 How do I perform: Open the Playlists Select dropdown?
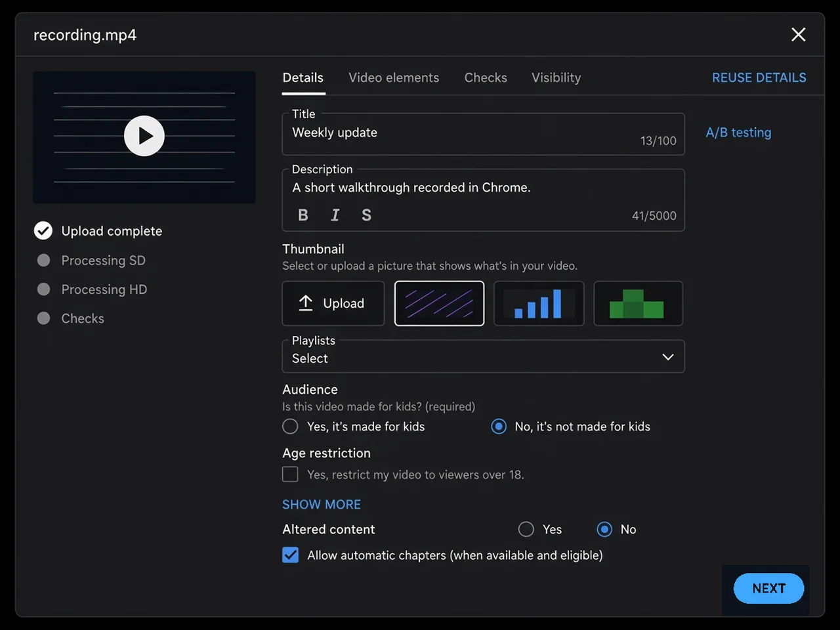[483, 356]
